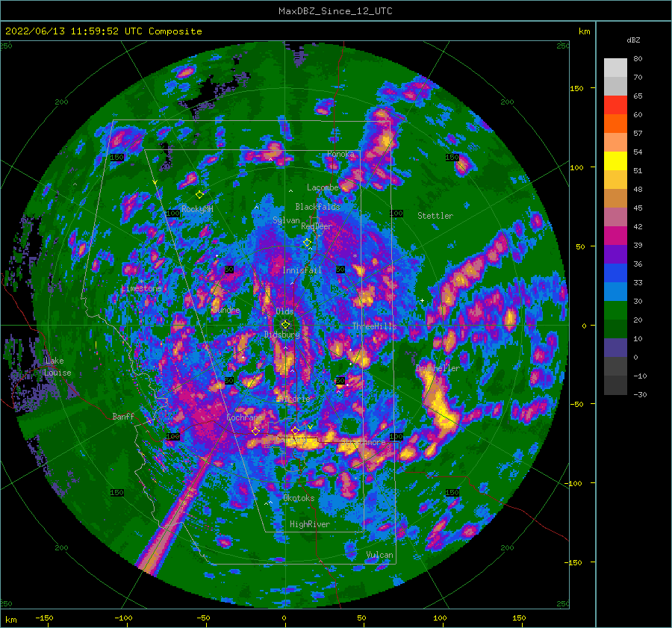Click the Ponoka city label

[340, 154]
